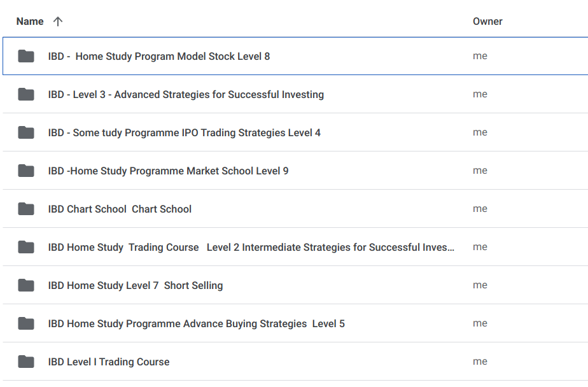Click the folder icon for Level 2 Intermediate Strategies
The width and height of the screenshot is (588, 387).
[25, 247]
